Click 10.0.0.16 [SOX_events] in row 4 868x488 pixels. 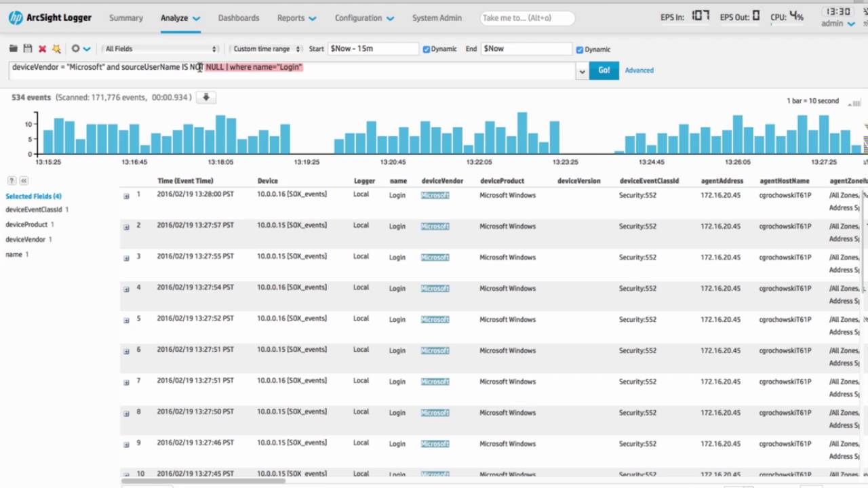(x=292, y=287)
